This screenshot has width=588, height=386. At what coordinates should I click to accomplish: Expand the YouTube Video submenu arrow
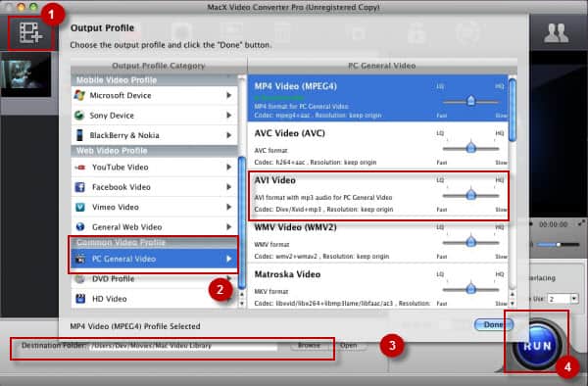pyautogui.click(x=228, y=168)
